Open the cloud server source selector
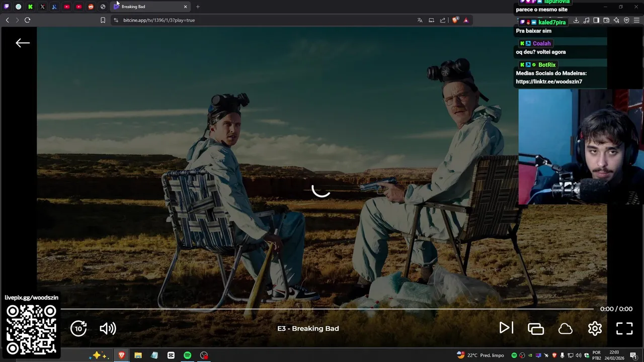 [x=566, y=328]
